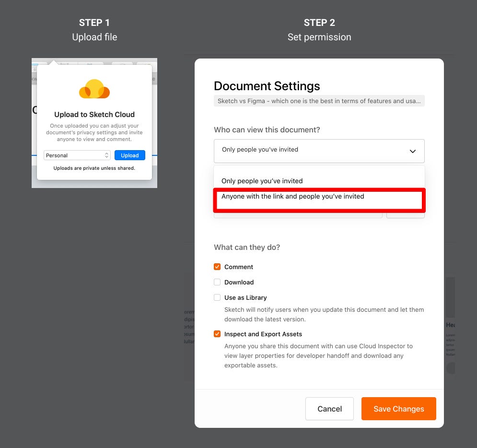Uncheck the Comment checkbox
The image size is (477, 448).
tap(217, 267)
